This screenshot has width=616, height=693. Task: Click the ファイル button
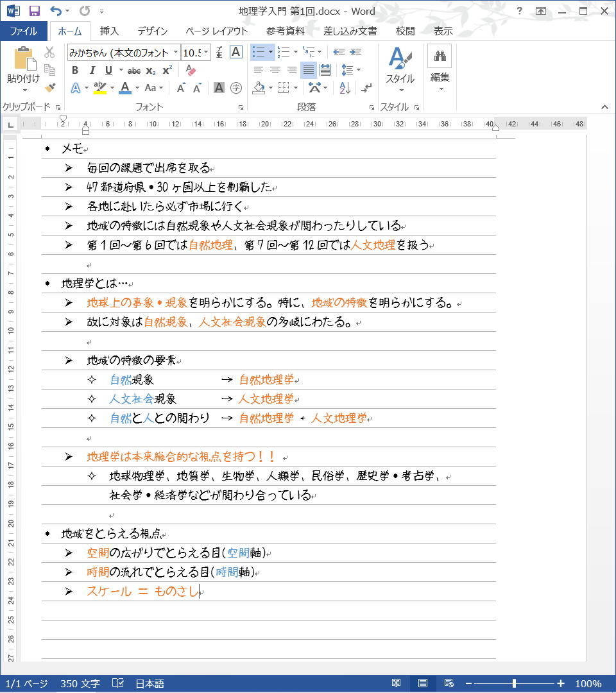tap(24, 31)
